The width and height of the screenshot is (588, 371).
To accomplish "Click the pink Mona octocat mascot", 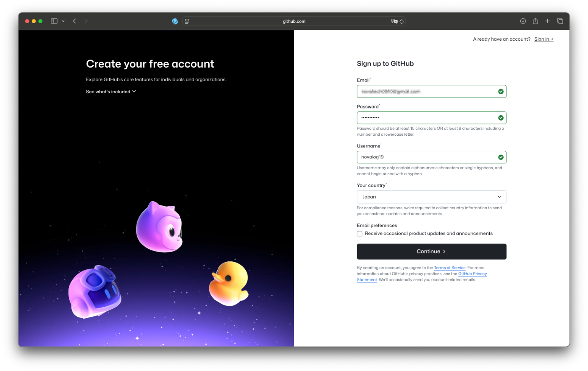I will tap(160, 227).
